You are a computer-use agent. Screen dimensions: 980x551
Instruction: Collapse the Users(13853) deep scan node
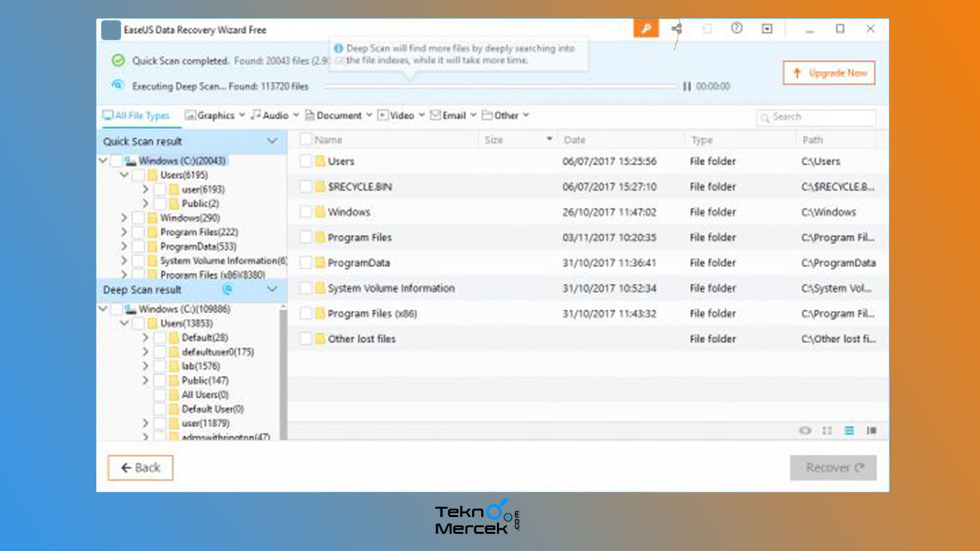(124, 323)
